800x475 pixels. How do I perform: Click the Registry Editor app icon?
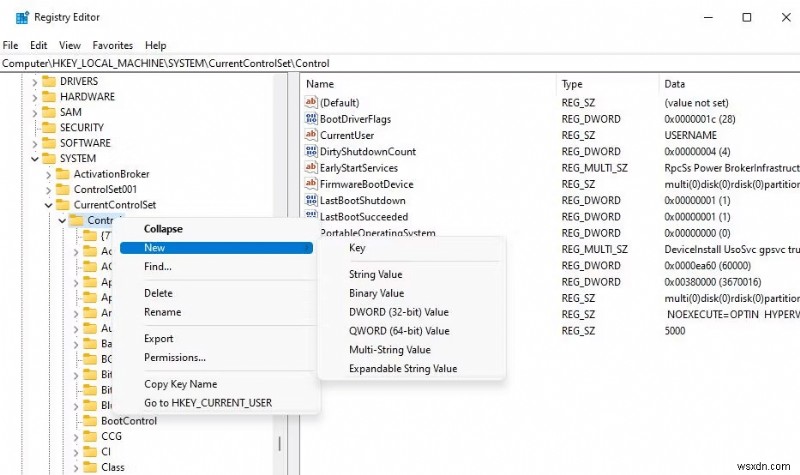22,17
